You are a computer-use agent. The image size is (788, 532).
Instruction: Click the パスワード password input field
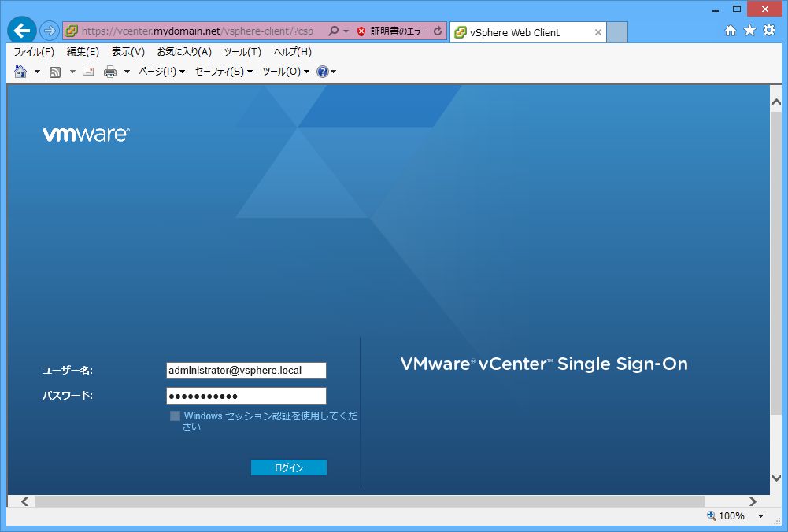pos(246,396)
